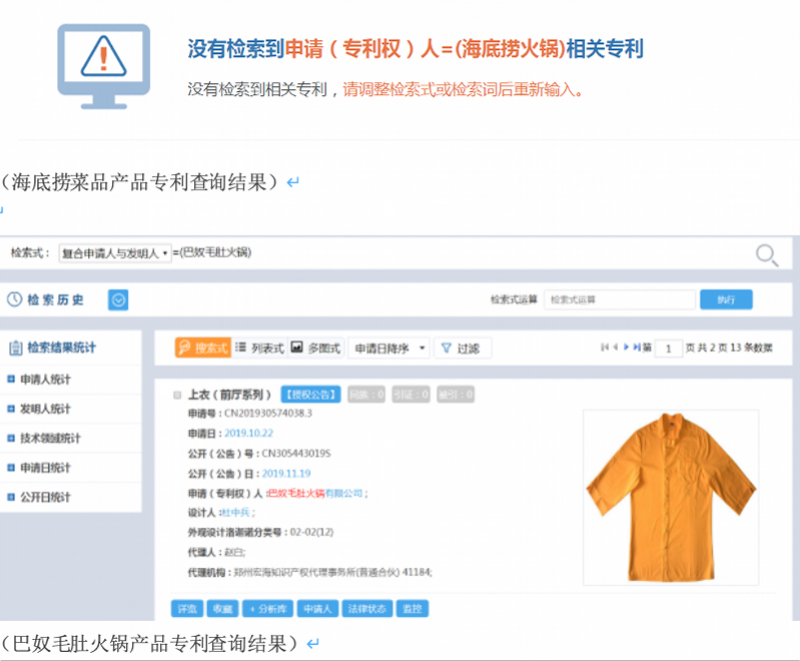This screenshot has width=800, height=661.
Task: Click the magnifying glass search icon
Action: (767, 255)
